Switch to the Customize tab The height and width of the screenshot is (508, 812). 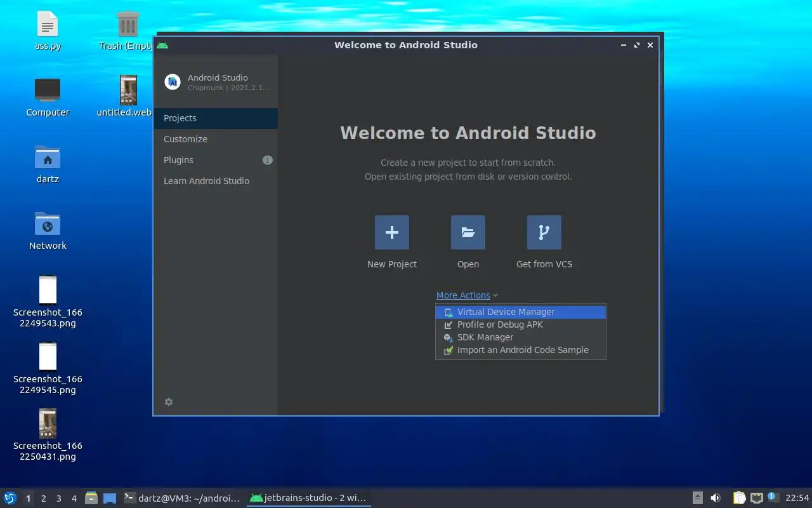[x=216, y=139]
